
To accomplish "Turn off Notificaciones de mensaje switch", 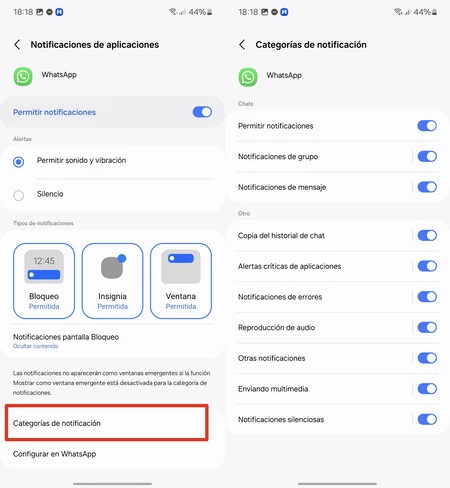I will (427, 187).
